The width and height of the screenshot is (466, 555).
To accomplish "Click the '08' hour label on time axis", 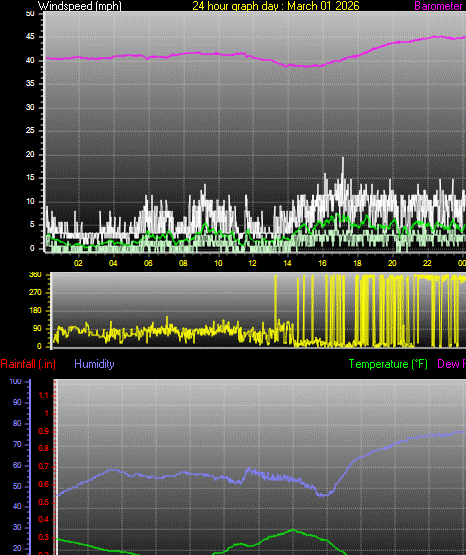I will pos(183,263).
